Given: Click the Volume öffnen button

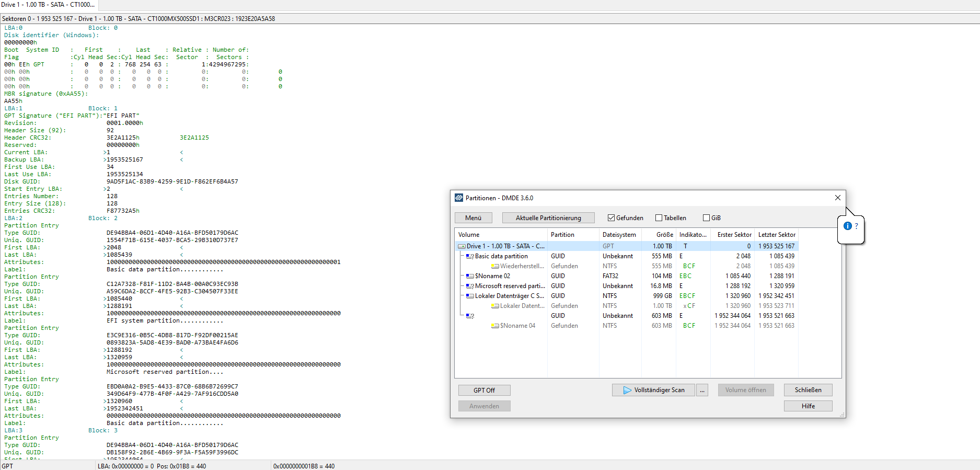Looking at the screenshot, I should (x=745, y=390).
